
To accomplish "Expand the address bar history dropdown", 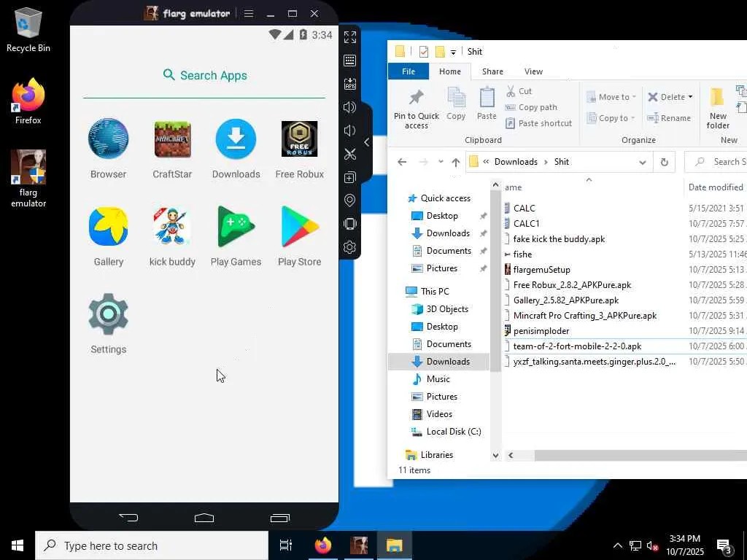I will tap(642, 162).
